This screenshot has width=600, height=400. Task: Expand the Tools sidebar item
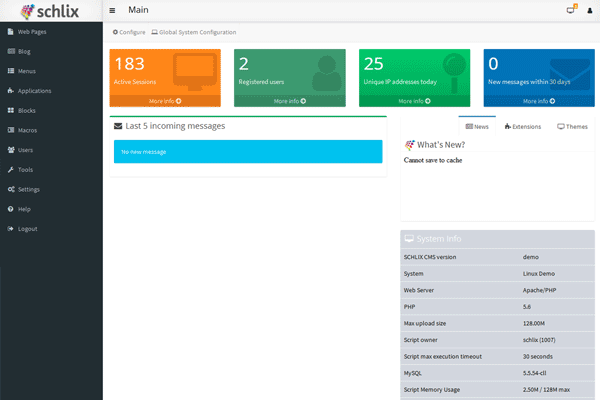click(25, 170)
